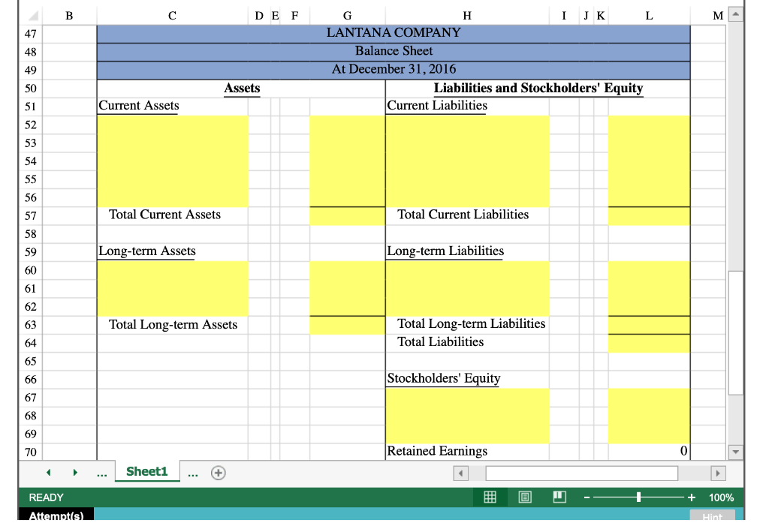Switch to the Sheet1 tab
This screenshot has height=532, width=769.
[147, 472]
